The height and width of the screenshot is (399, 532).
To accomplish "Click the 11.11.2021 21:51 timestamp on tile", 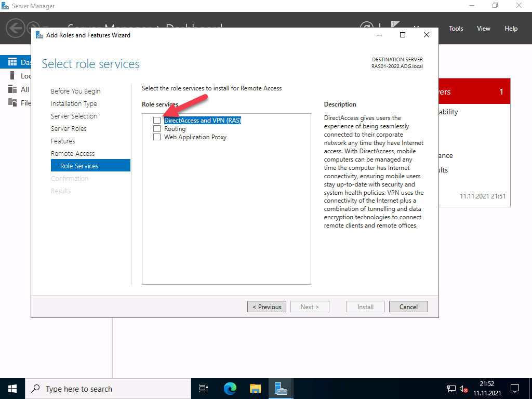I will 483,196.
